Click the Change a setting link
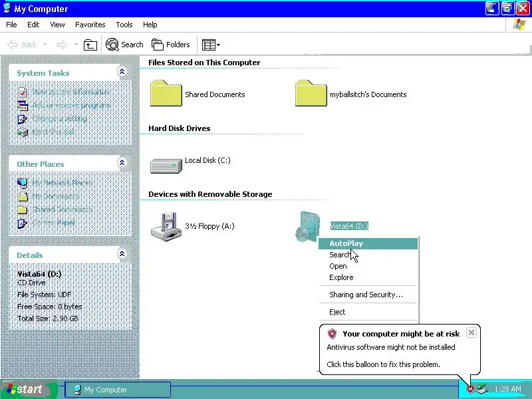This screenshot has width=532, height=399. pos(60,119)
